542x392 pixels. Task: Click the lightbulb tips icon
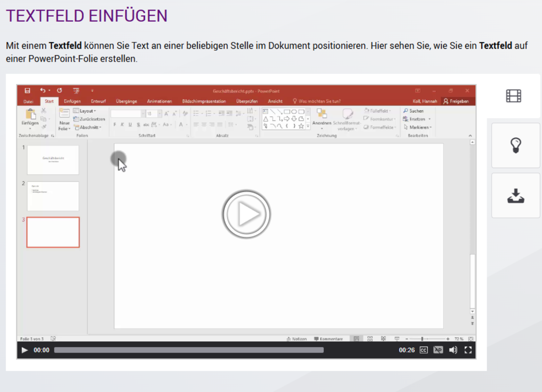515,145
